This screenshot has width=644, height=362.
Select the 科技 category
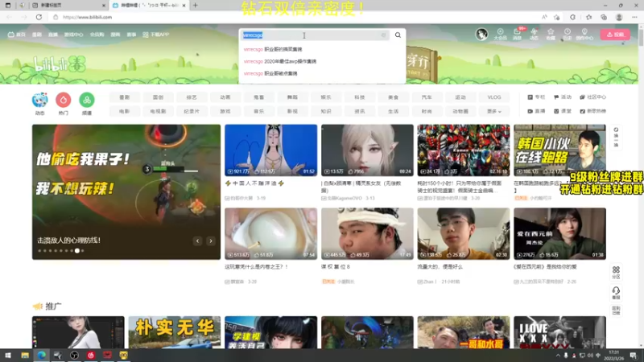359,97
